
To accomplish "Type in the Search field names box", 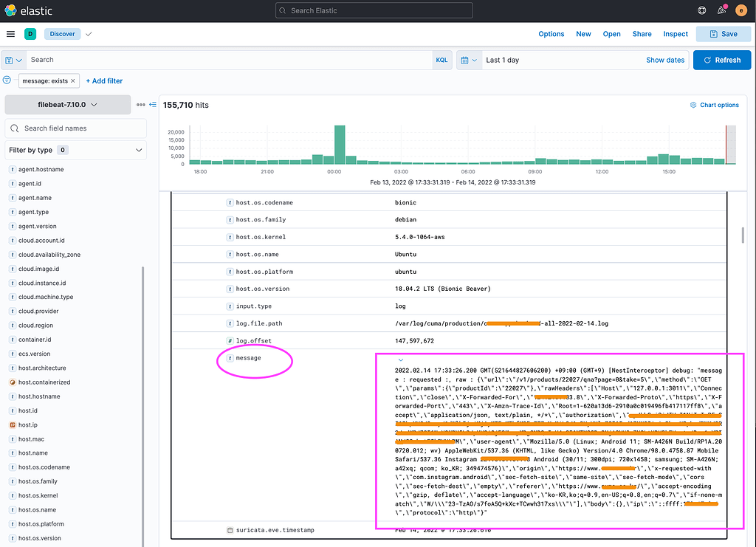I will [75, 128].
